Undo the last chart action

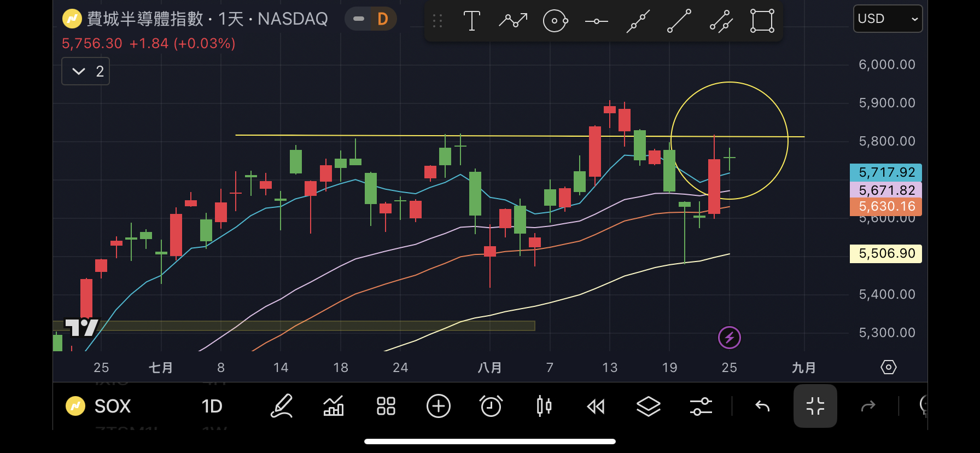pyautogui.click(x=762, y=406)
